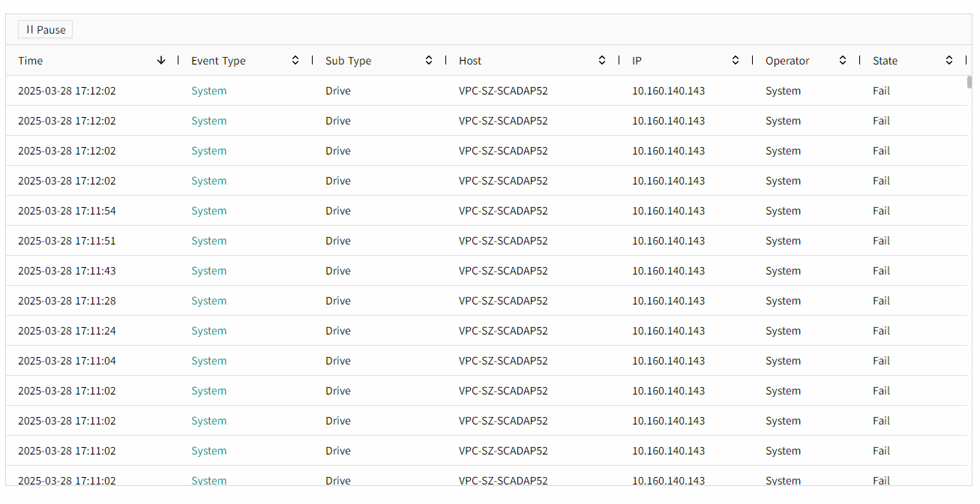
Task: Sort the IP column via its icon
Action: click(x=736, y=61)
